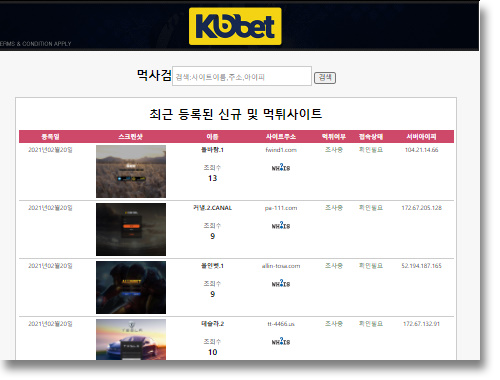Open the ALLINBET screenshot thumbnail
Image resolution: width=500 pixels, height=380 pixels.
(131, 287)
